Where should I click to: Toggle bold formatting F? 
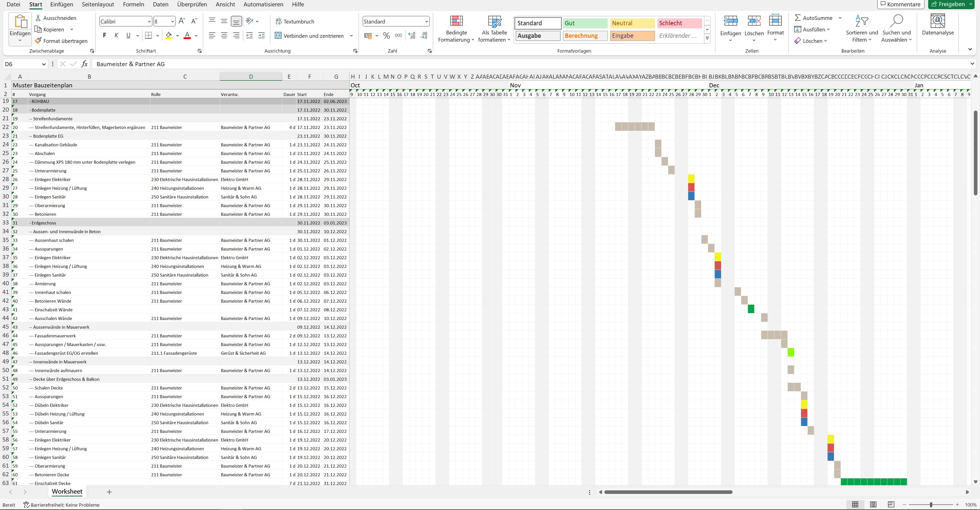tap(105, 35)
